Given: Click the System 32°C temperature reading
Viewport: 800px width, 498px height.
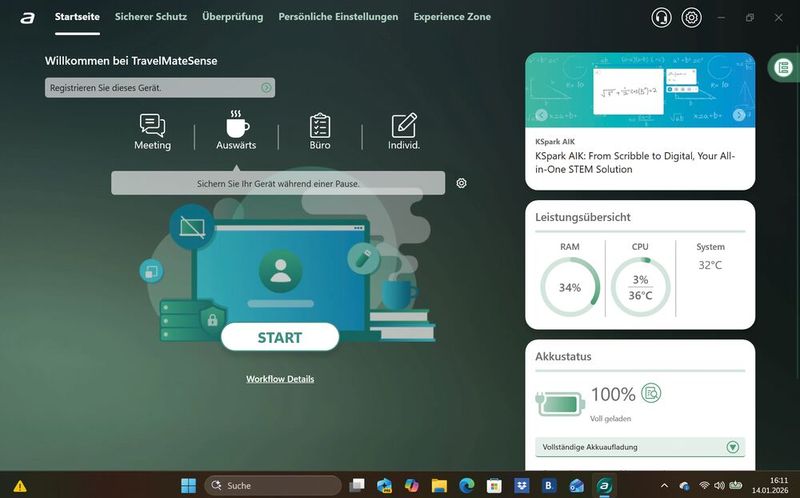Looking at the screenshot, I should [x=710, y=265].
